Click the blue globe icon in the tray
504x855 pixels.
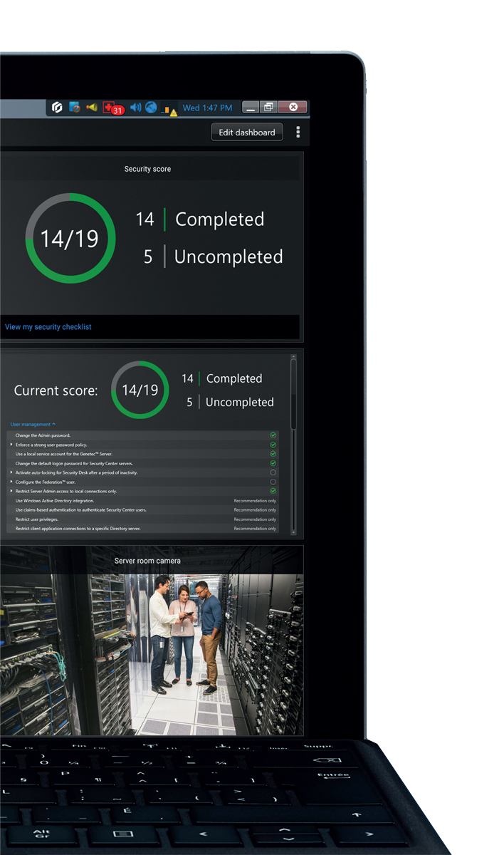[x=151, y=108]
